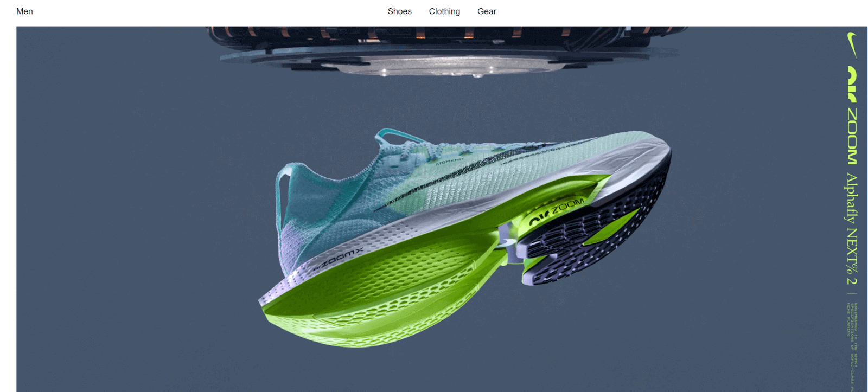Open the Clothing menu
This screenshot has height=392, width=868.
point(444,11)
